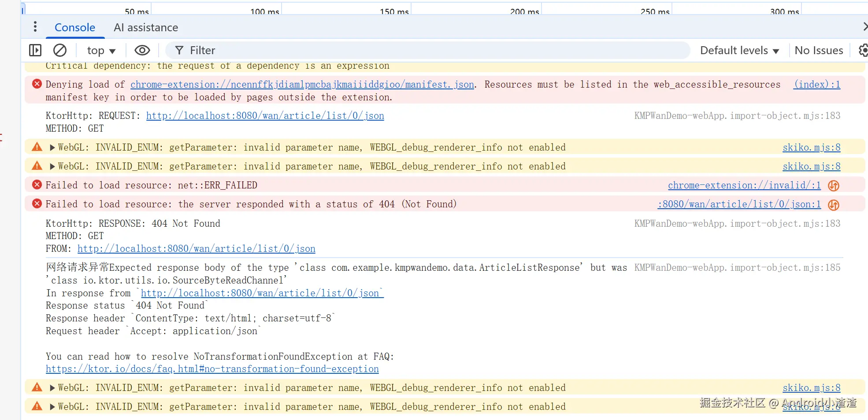Screen dimensions: 868x420
Task: Click the 200 ms timeline marker
Action: [x=524, y=11]
